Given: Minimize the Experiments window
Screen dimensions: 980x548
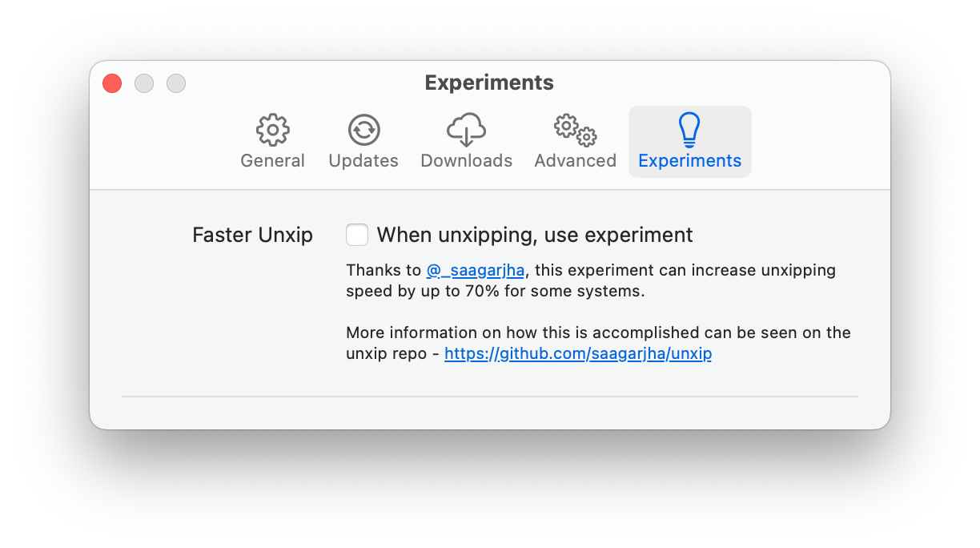Looking at the screenshot, I should pyautogui.click(x=144, y=83).
